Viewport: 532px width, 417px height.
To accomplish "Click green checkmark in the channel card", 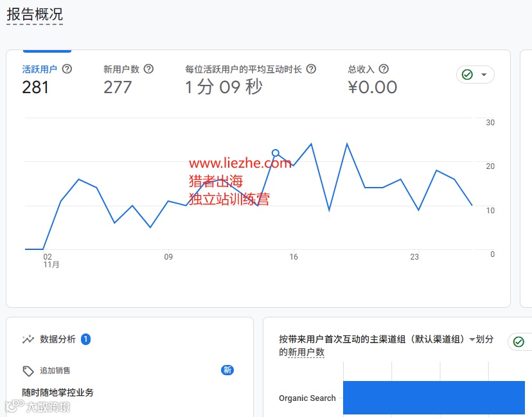I will 519,342.
